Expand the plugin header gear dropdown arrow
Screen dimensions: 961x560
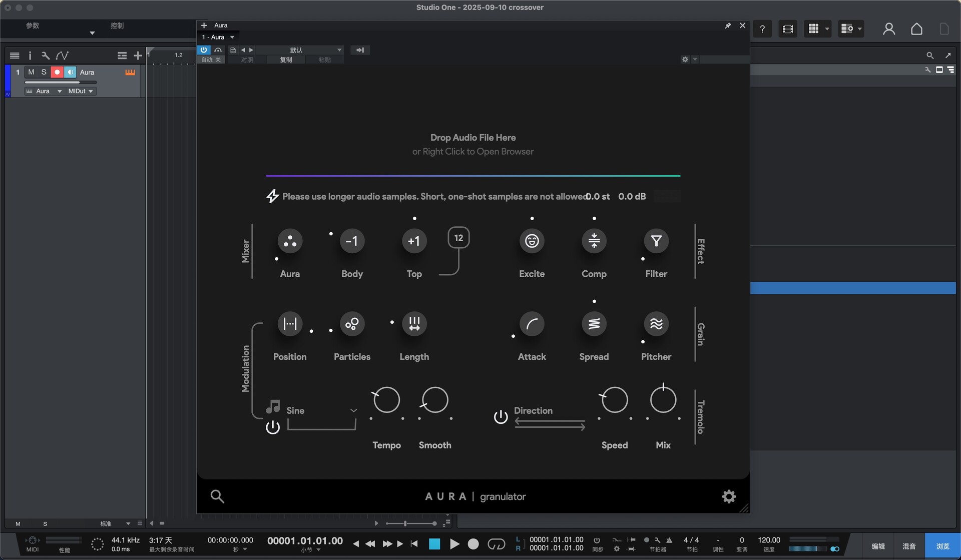(695, 60)
